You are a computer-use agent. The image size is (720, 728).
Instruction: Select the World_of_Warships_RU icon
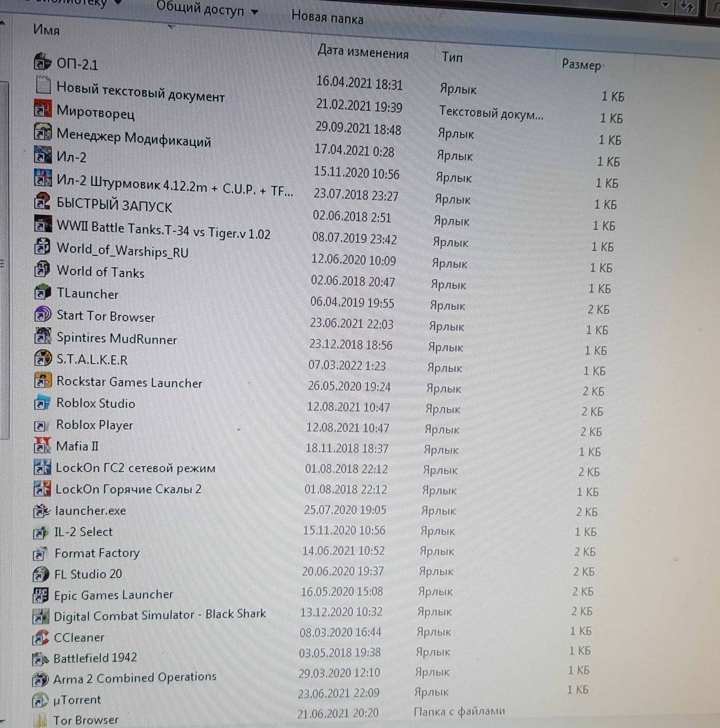(x=42, y=246)
